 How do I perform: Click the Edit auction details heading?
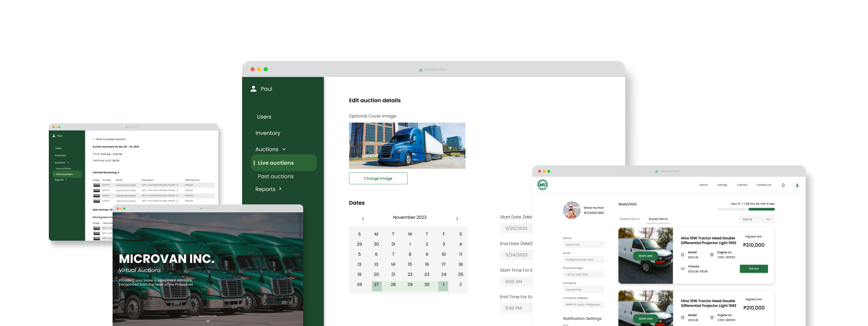click(x=375, y=101)
